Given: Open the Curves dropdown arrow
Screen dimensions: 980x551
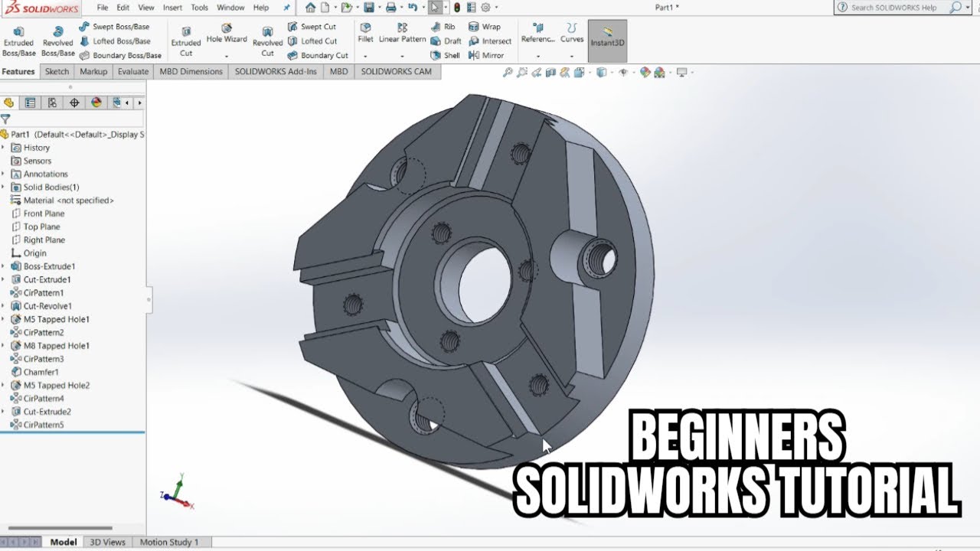Looking at the screenshot, I should click(572, 56).
